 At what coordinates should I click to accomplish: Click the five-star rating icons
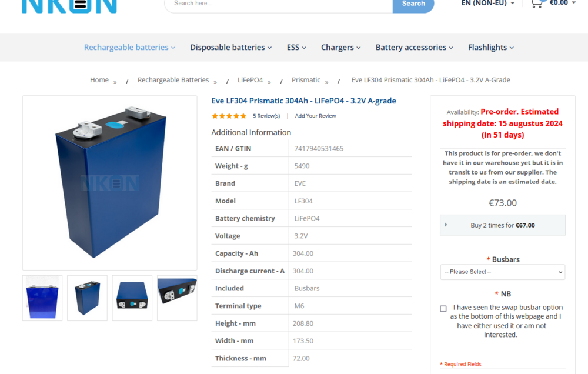pos(229,116)
